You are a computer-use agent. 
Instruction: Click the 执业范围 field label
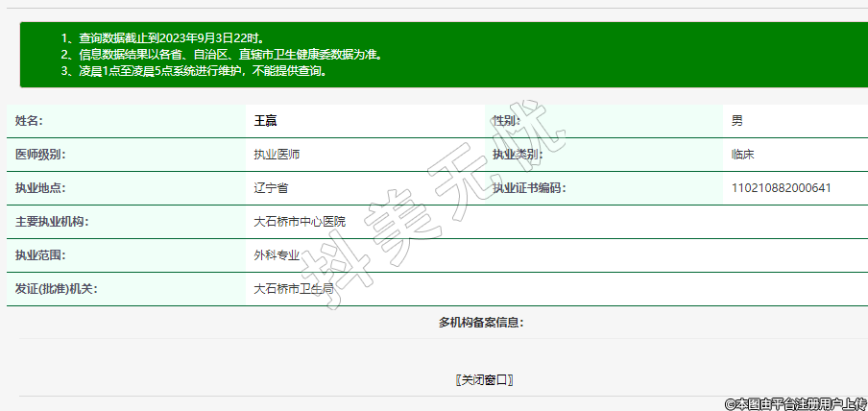(41, 255)
